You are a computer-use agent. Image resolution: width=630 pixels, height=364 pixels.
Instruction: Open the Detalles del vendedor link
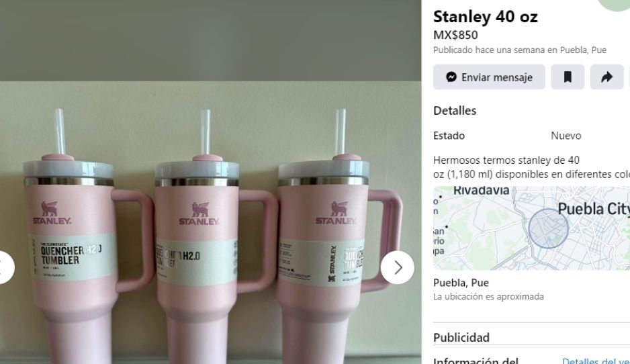tap(596, 361)
